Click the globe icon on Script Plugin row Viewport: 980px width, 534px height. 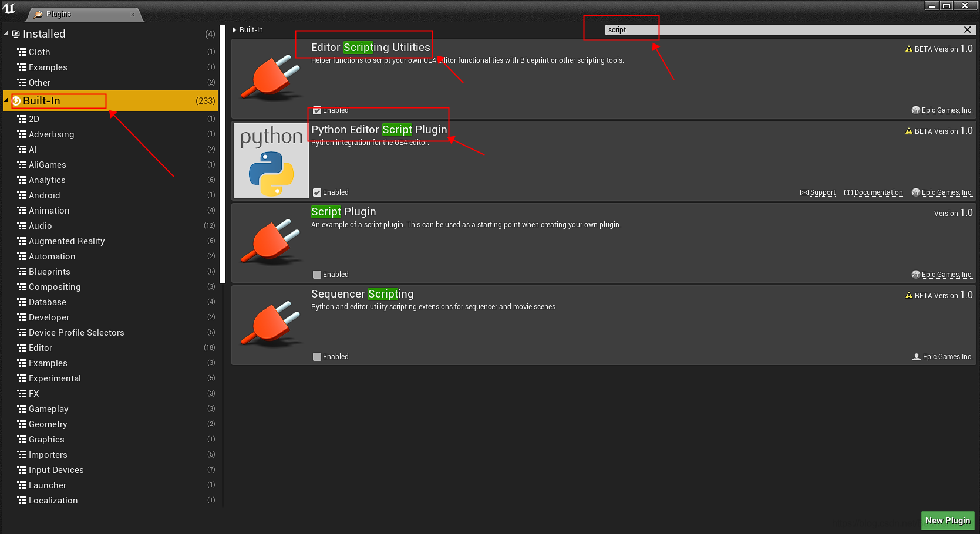[916, 275]
